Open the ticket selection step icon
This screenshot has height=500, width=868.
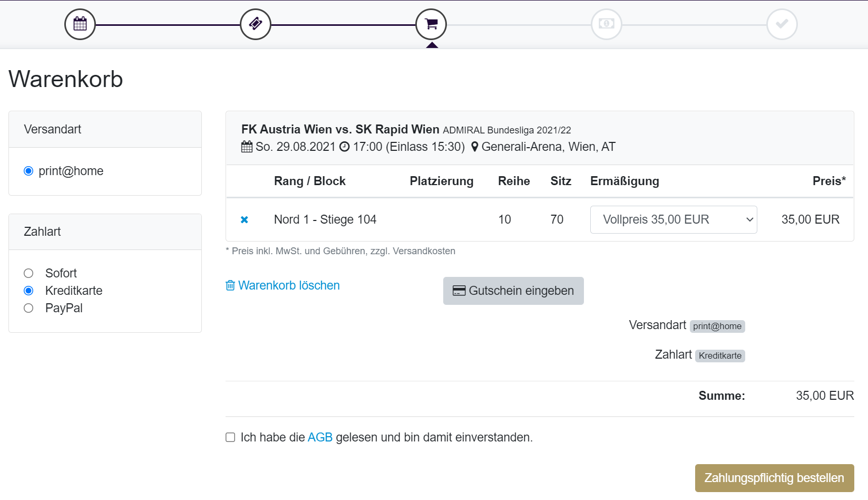(x=256, y=24)
